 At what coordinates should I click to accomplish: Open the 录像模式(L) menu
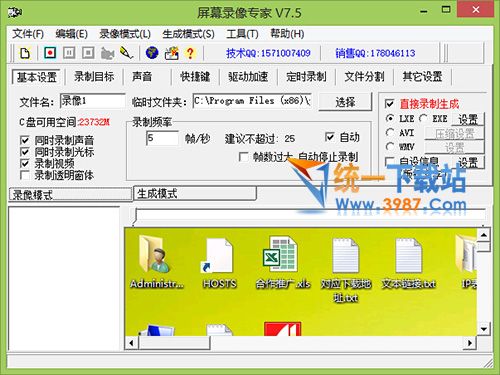(125, 34)
